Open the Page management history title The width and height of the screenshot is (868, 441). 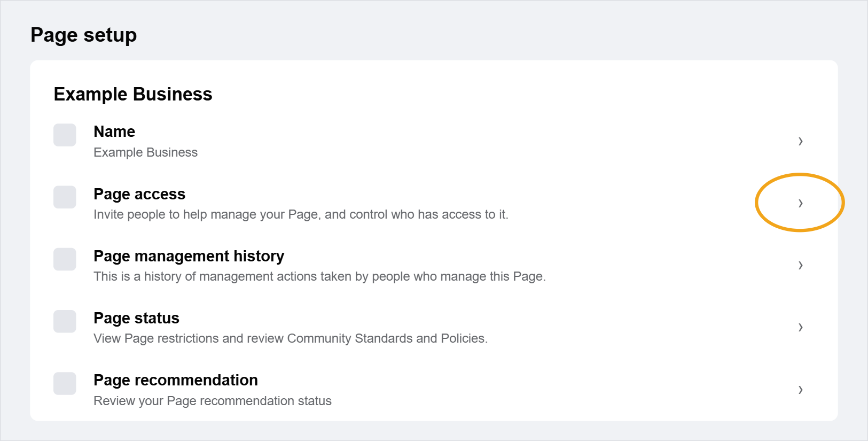pyautogui.click(x=189, y=256)
